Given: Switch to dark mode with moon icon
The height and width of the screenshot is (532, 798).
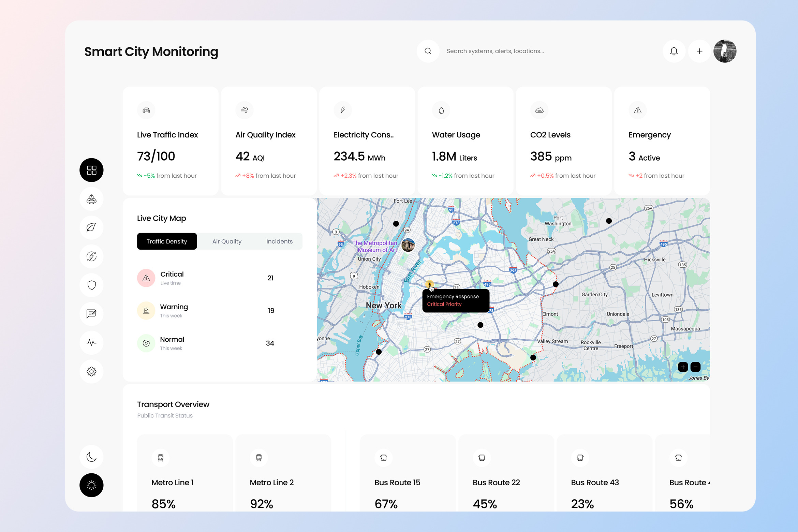Looking at the screenshot, I should [x=91, y=457].
